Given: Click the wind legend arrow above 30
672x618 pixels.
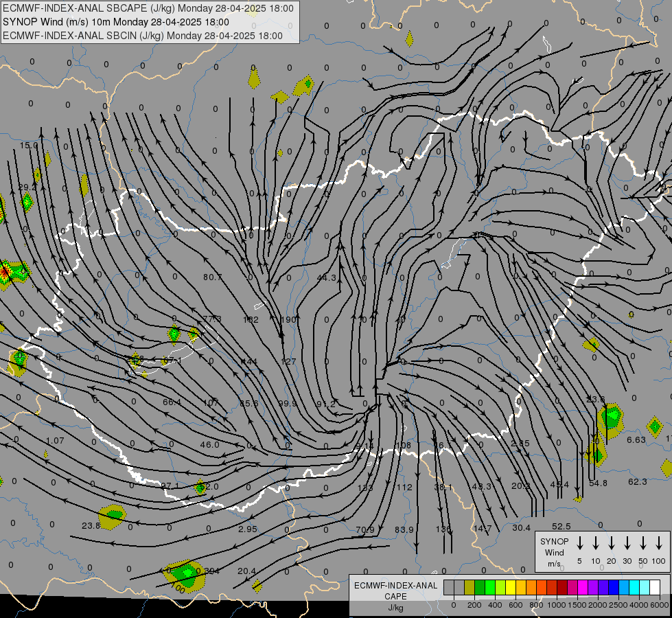Looking at the screenshot, I should pos(627,543).
